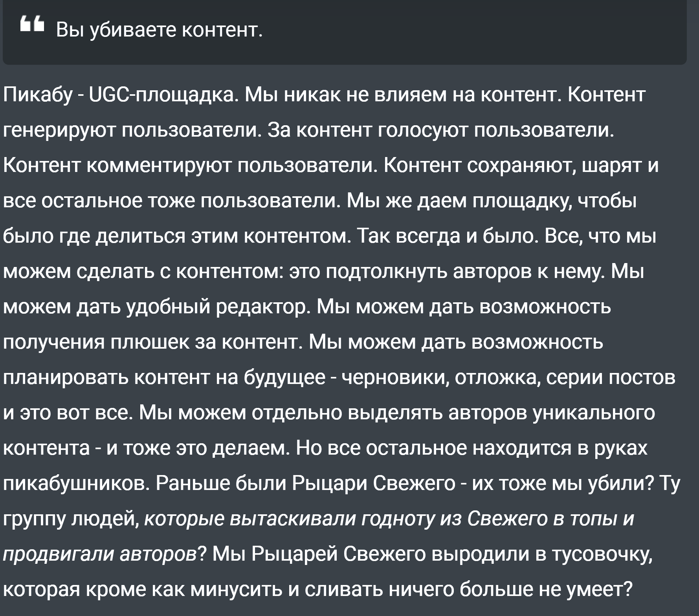Click the italic phrase "продвигали авторов"
This screenshot has width=699, height=616.
101,554
